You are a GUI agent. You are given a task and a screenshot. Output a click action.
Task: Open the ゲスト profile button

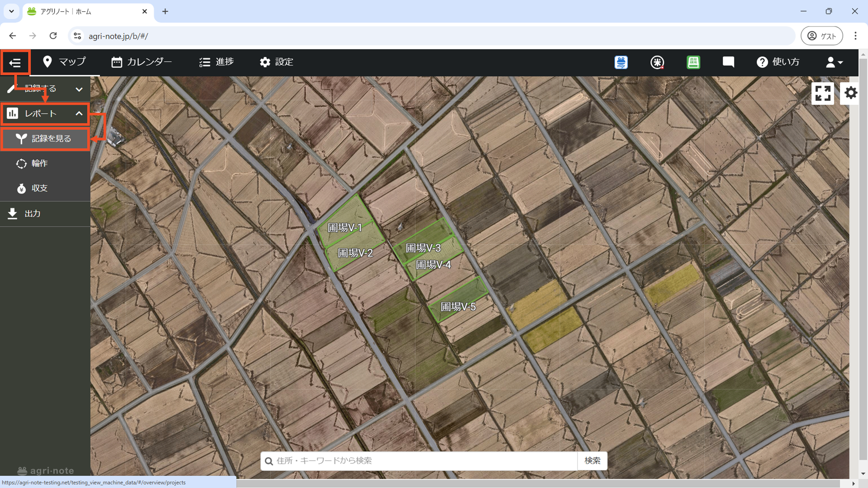822,36
